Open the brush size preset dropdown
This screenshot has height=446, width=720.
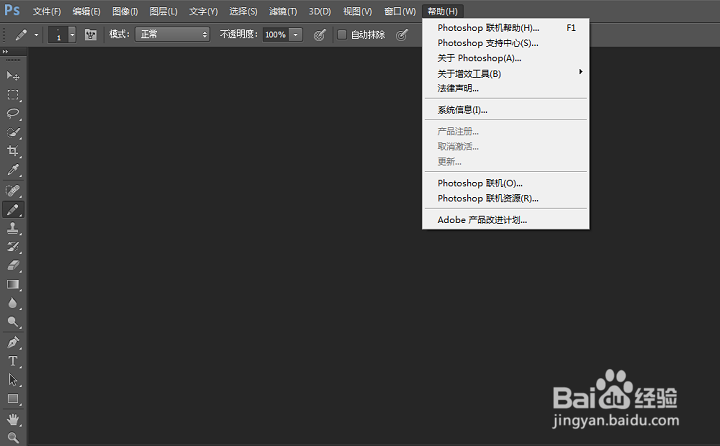tap(72, 34)
